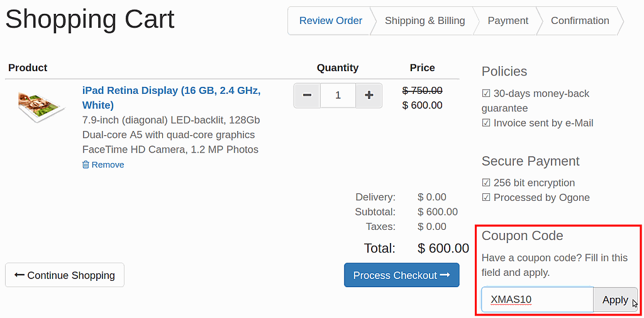Go to the Review Order step
This screenshot has width=644, height=318.
point(330,21)
